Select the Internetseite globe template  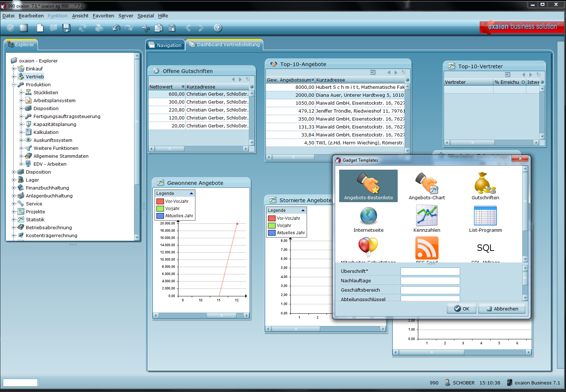pos(368,219)
